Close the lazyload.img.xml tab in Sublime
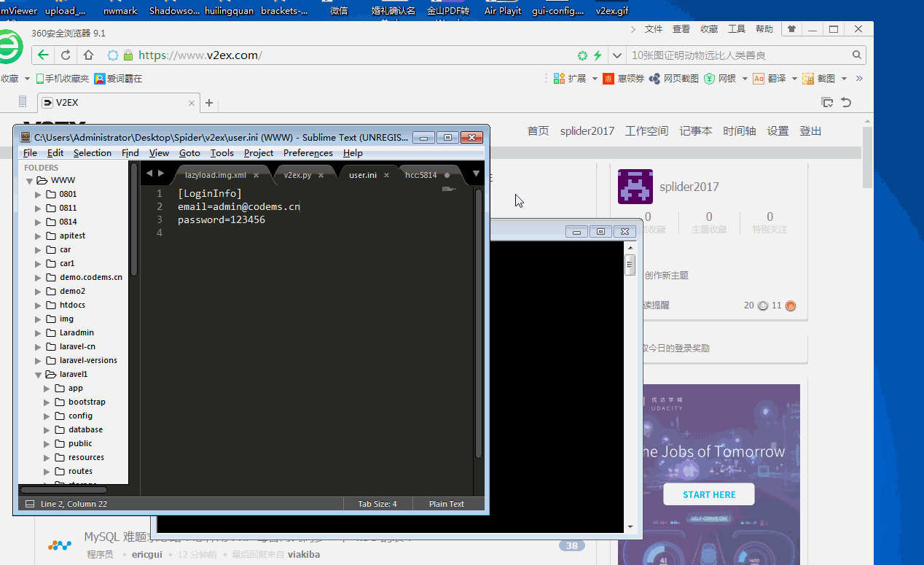This screenshot has height=565, width=924. [256, 176]
